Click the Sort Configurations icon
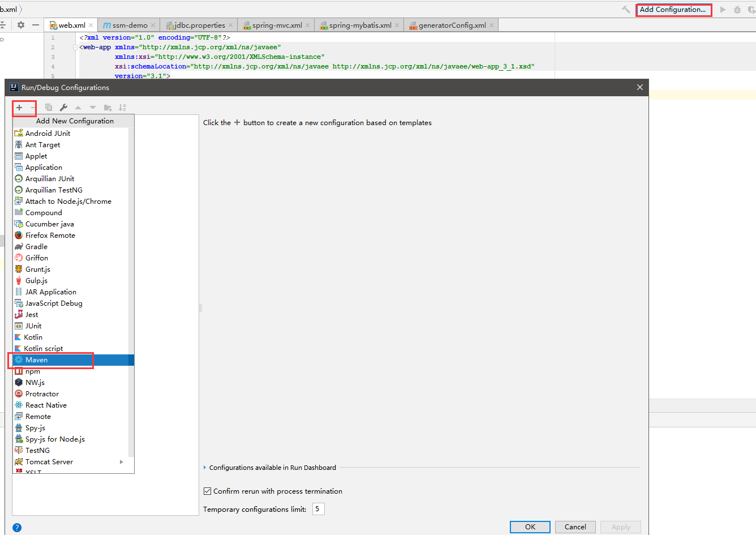This screenshot has height=535, width=756. (122, 108)
